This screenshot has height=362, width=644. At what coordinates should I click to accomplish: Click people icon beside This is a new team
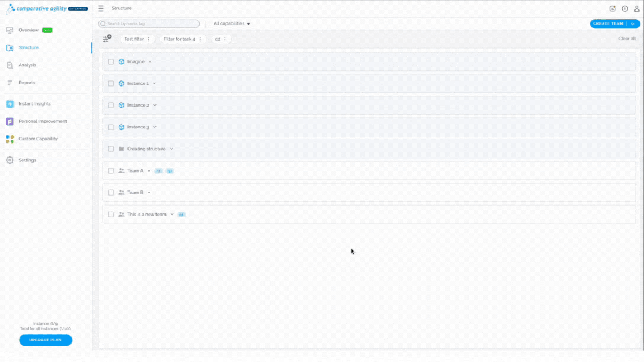(x=121, y=215)
